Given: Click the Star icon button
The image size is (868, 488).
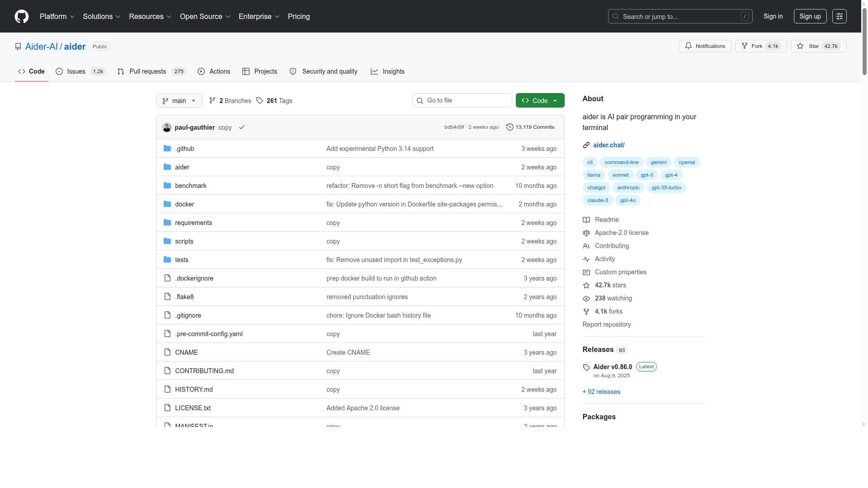Looking at the screenshot, I should [x=800, y=46].
